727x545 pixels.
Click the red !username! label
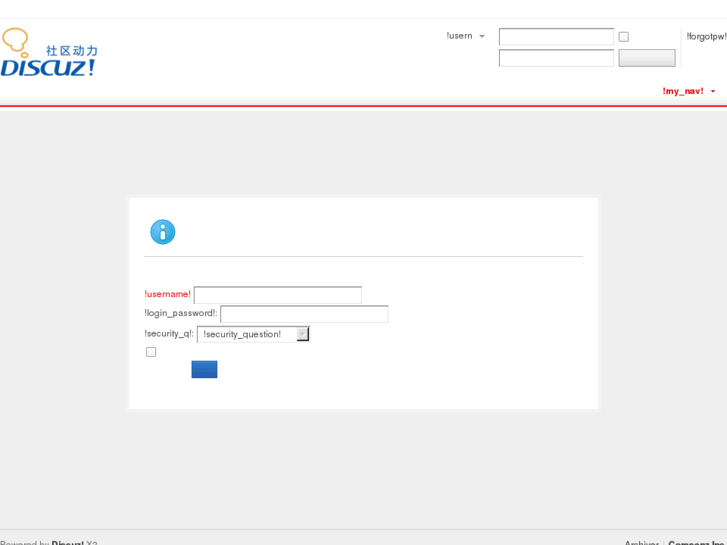tap(167, 294)
